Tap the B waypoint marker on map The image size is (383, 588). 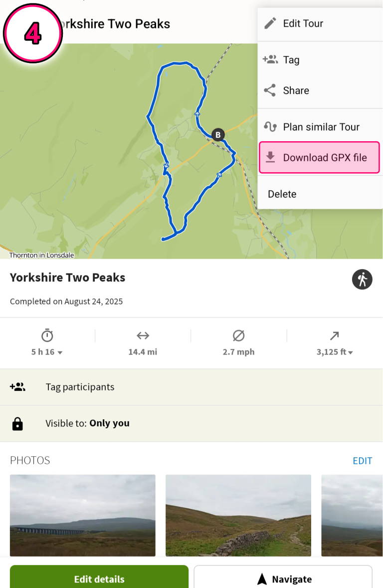218,135
